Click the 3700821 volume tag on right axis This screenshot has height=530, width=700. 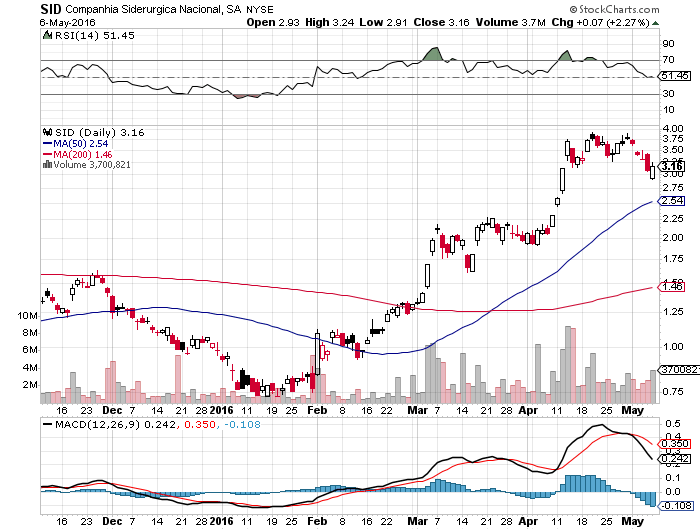679,370
